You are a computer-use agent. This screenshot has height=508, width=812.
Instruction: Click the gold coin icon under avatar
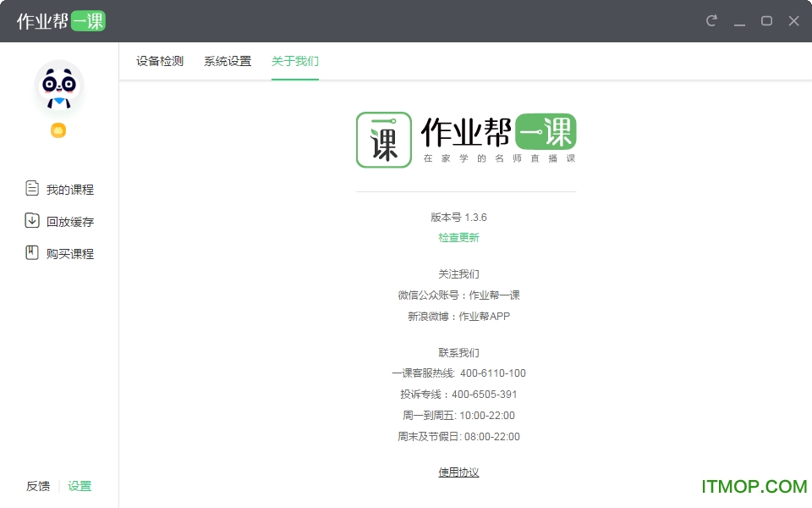(58, 130)
